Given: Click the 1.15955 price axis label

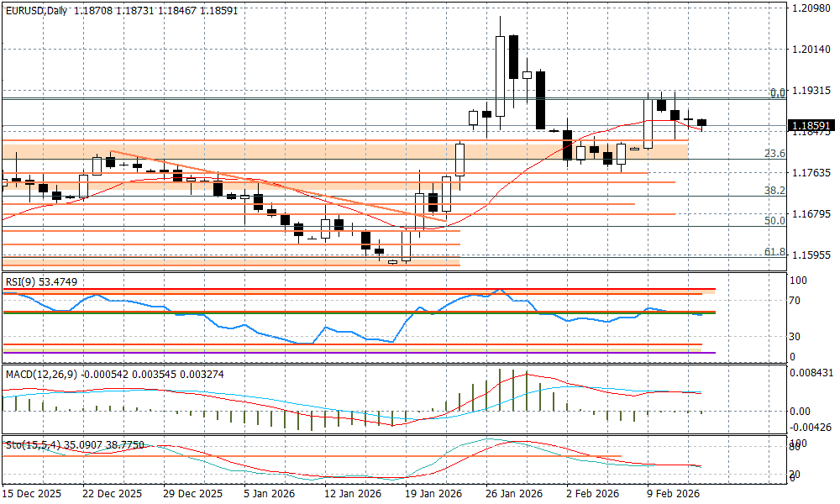Looking at the screenshot, I should [x=811, y=255].
